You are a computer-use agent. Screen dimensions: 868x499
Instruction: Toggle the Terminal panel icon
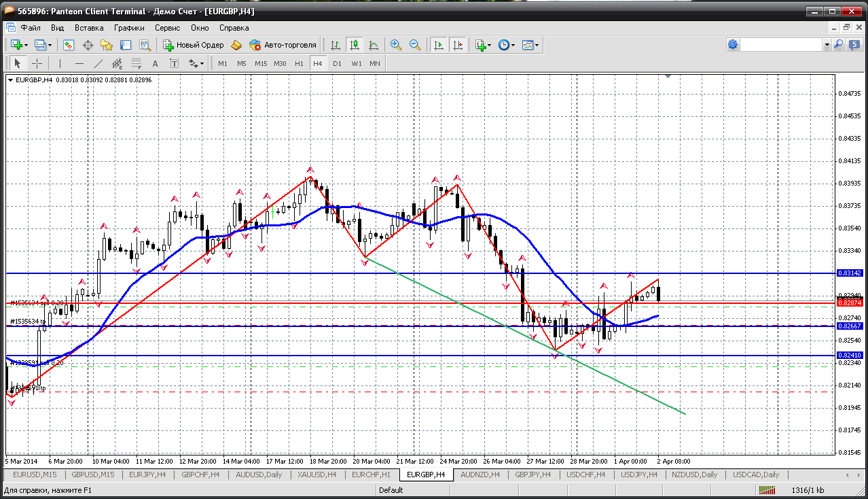click(x=126, y=45)
